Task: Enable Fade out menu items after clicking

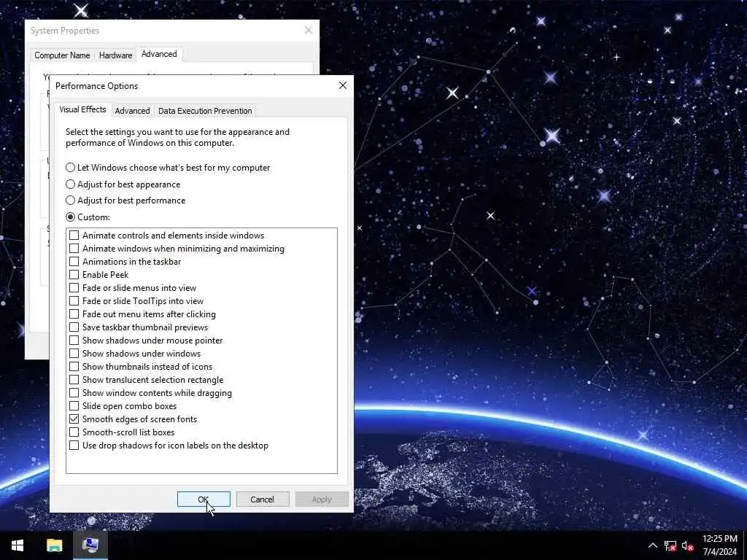Action: 74,314
